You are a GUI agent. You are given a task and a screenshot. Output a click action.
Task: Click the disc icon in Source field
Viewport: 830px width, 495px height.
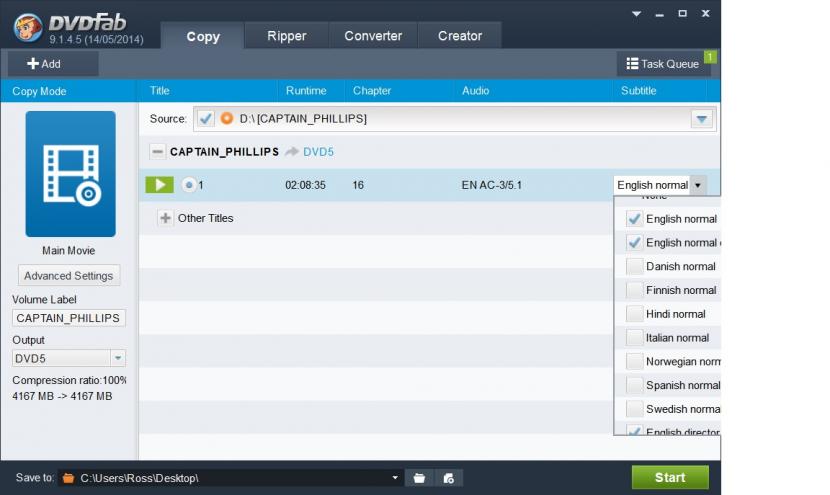coord(227,119)
